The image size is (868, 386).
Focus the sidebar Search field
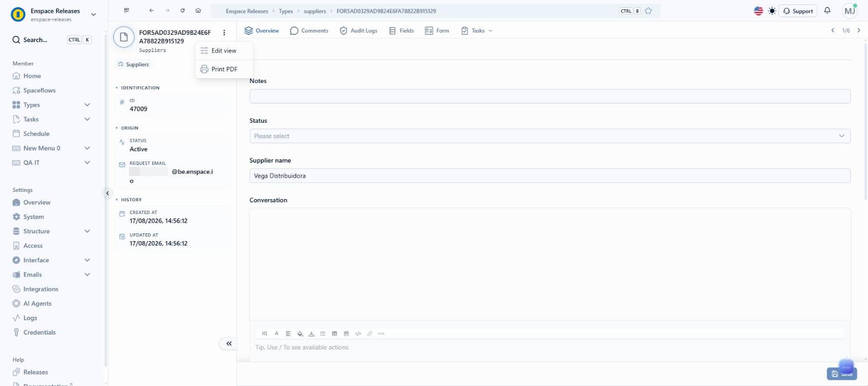(51, 40)
